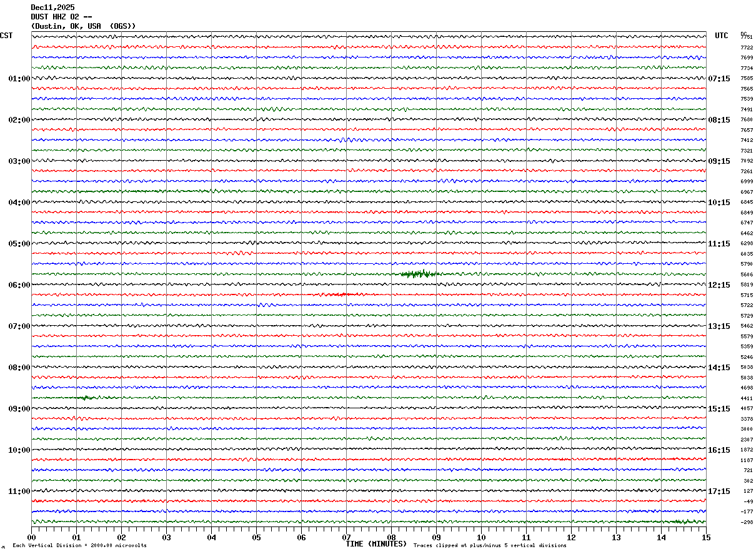This screenshot has height=554, width=756.
Task: Click the 7092 DC offset value
Action: (x=747, y=161)
